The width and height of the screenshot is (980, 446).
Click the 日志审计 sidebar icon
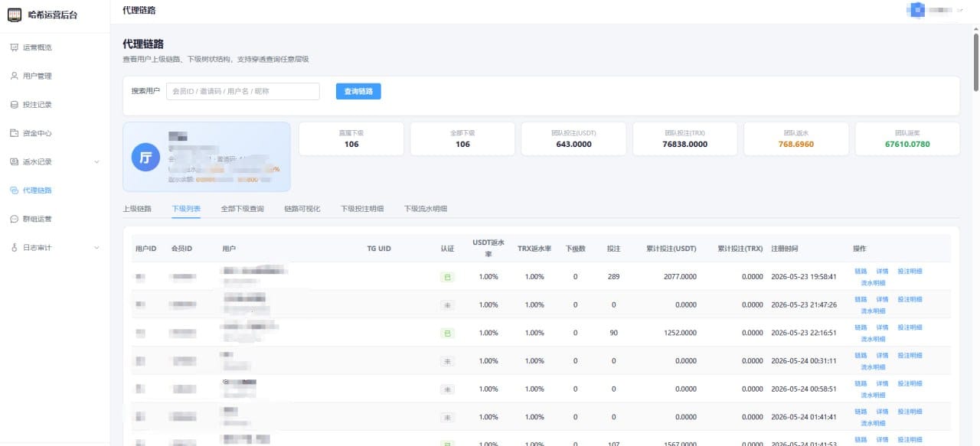click(x=14, y=247)
